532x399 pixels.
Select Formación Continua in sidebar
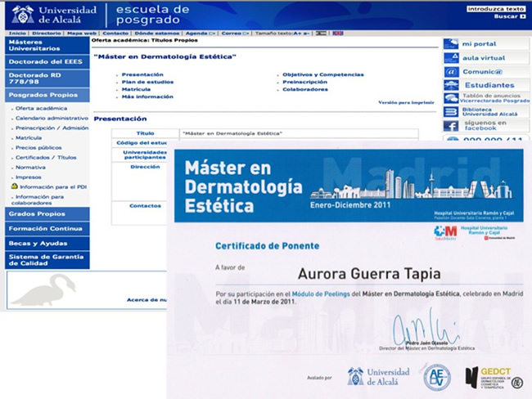pos(47,228)
